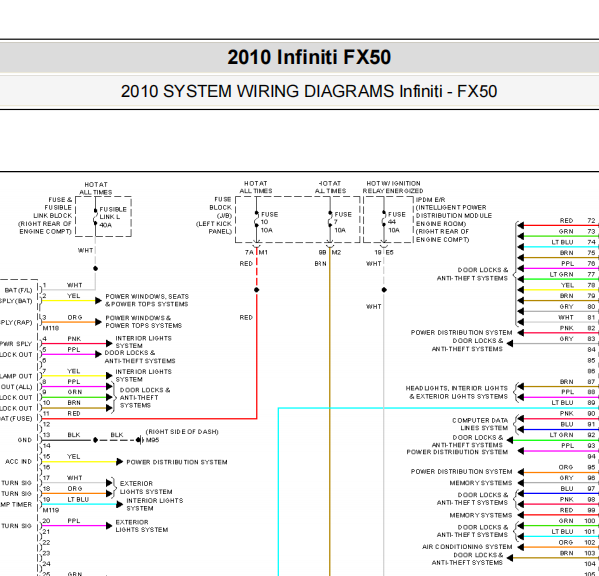The image size is (599, 576).
Task: Click "HEADLIGHTS, INTERIOR LIGHTS & EXTERIOR LIGHTS SYSTEMS" text
Action: tap(457, 392)
